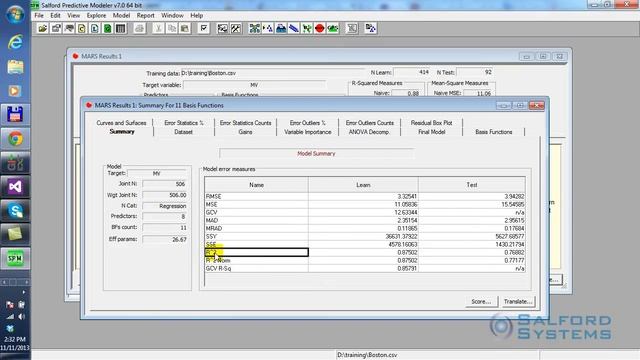Click the printer toolbar icon

pyautogui.click(x=140, y=28)
